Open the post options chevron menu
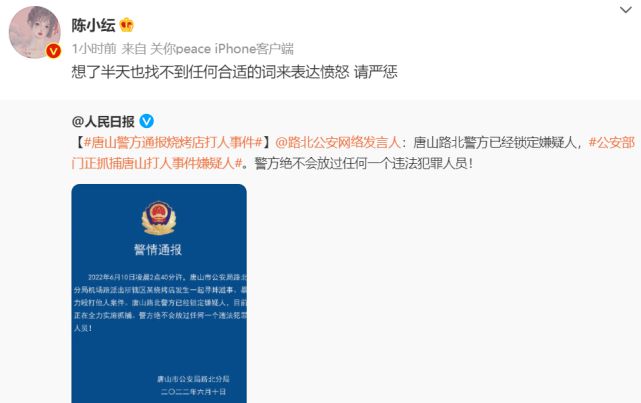Viewport: 641px width, 403px height. (x=625, y=10)
